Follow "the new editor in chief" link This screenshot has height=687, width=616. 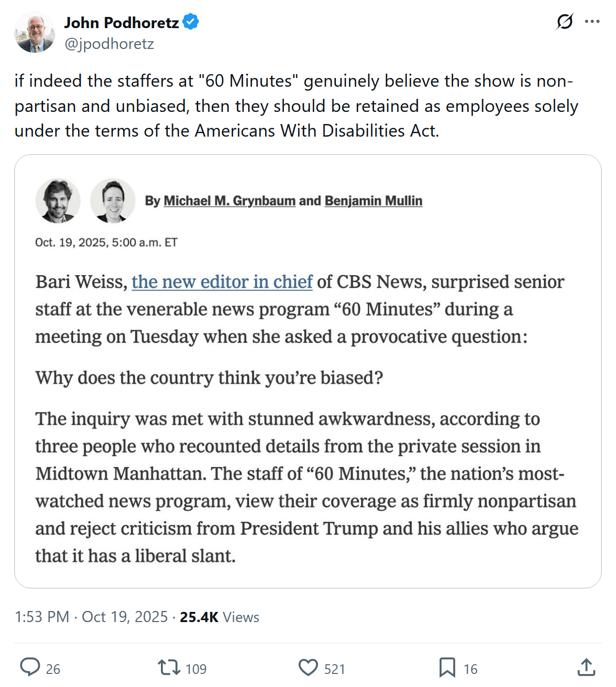pyautogui.click(x=222, y=281)
